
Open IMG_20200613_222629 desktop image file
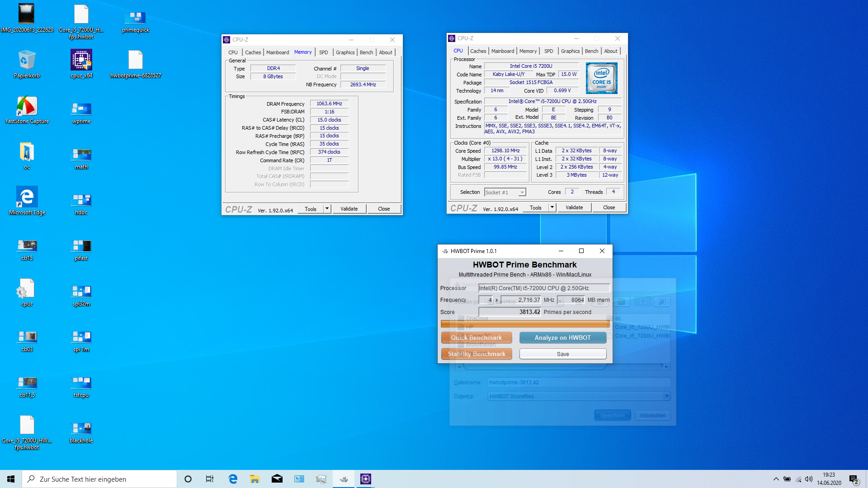tap(27, 18)
